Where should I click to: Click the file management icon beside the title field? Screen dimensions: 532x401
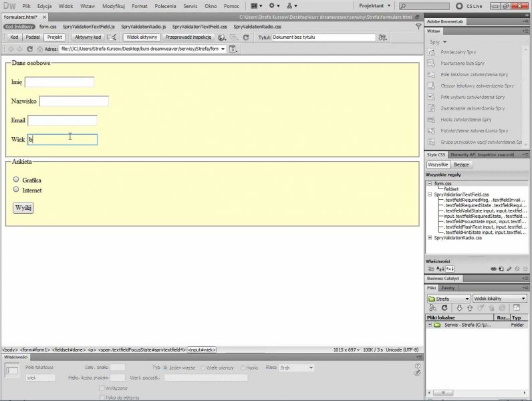pos(382,37)
